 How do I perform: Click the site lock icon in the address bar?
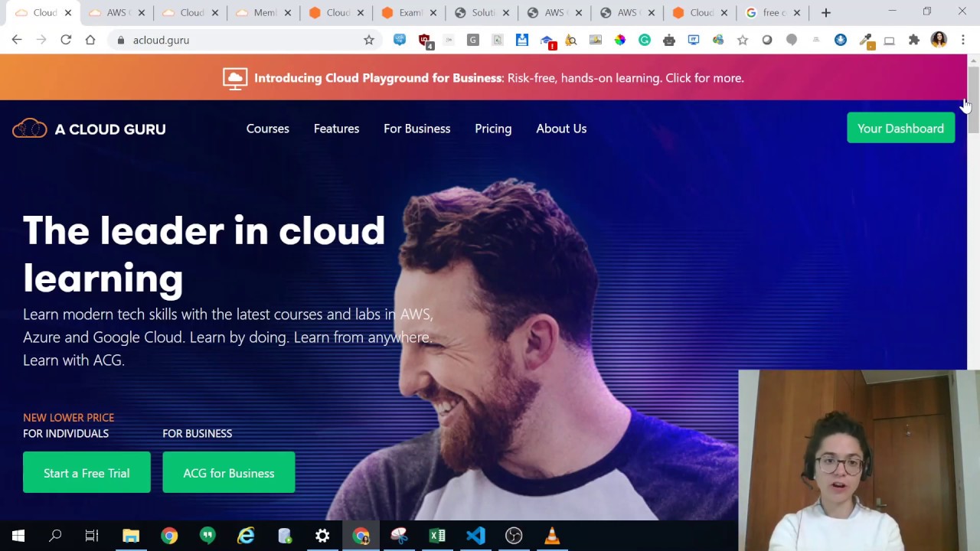pos(120,40)
